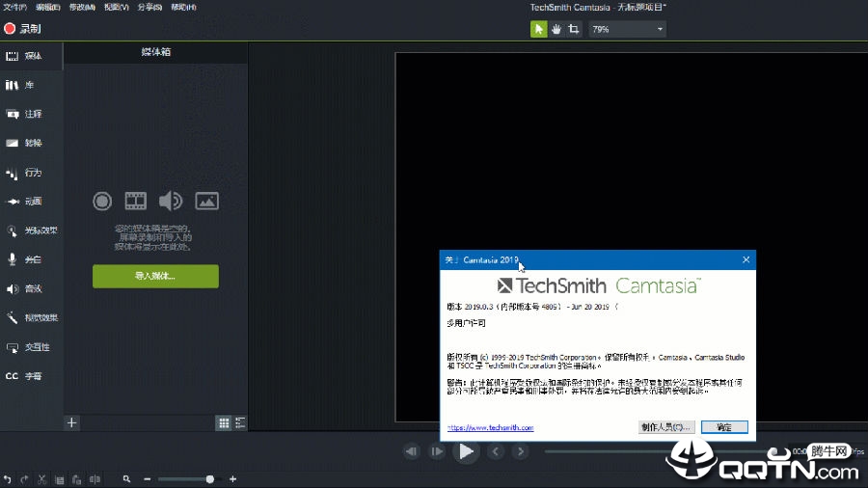The width and height of the screenshot is (868, 488).
Task: Select the Crop tool
Action: (x=574, y=29)
